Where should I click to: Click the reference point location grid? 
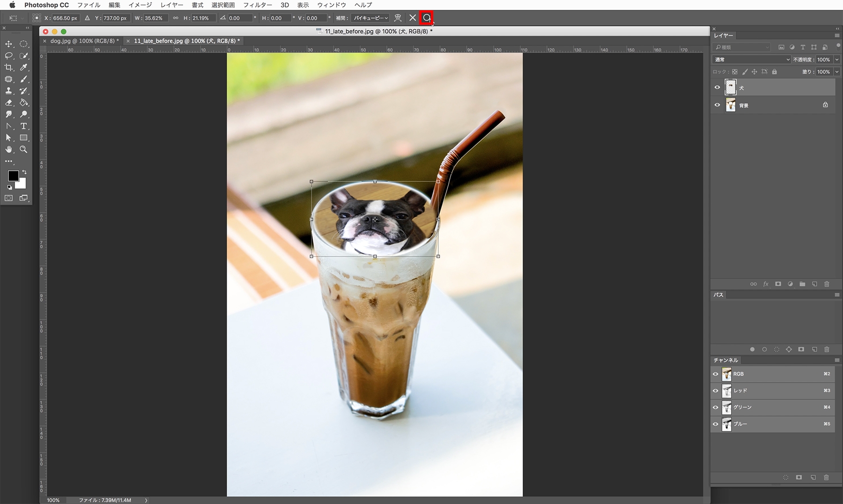37,18
